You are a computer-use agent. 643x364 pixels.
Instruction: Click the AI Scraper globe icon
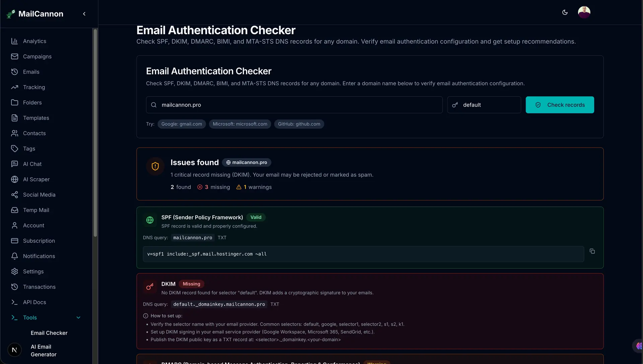(x=14, y=179)
